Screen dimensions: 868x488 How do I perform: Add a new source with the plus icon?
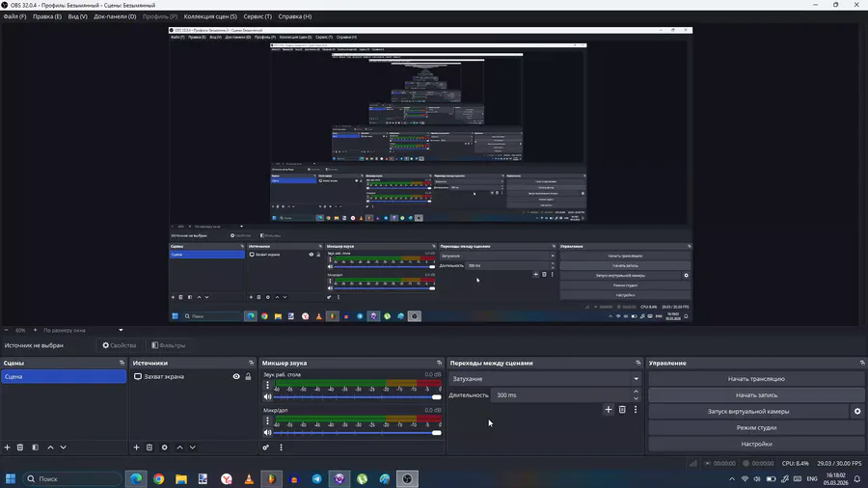coord(136,447)
